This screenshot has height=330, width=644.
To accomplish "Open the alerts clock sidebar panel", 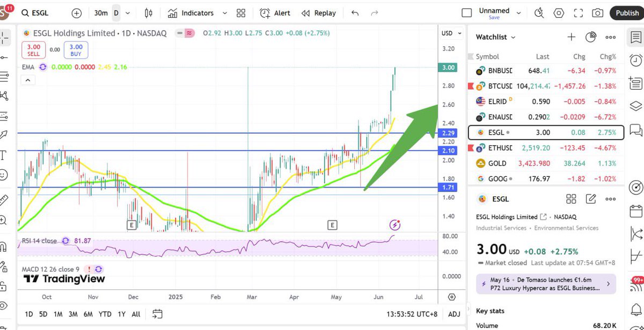I will (636, 60).
